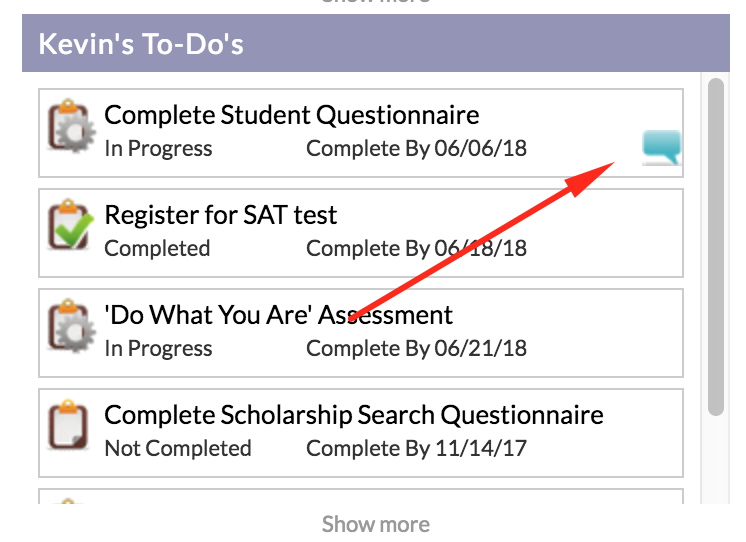Click the In Progress status of Student Questionnaire

coord(158,148)
